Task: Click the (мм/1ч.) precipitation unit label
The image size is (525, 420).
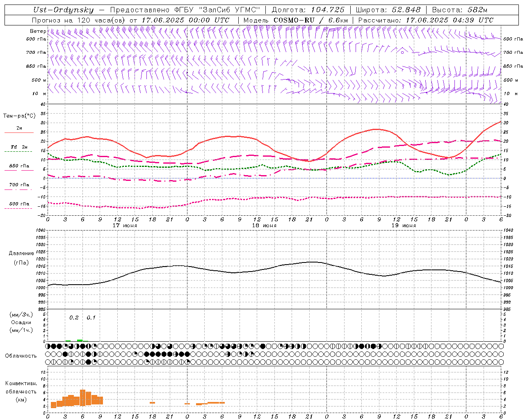Action: coord(21,330)
